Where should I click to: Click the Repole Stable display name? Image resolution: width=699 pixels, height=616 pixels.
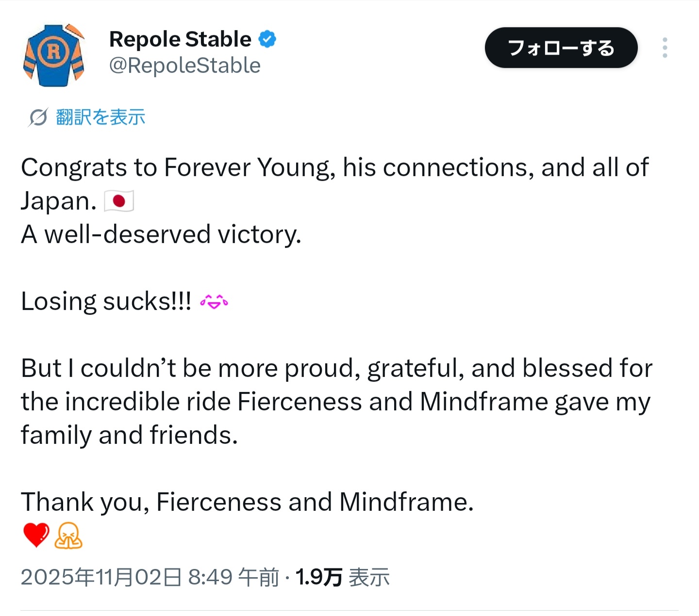(180, 39)
